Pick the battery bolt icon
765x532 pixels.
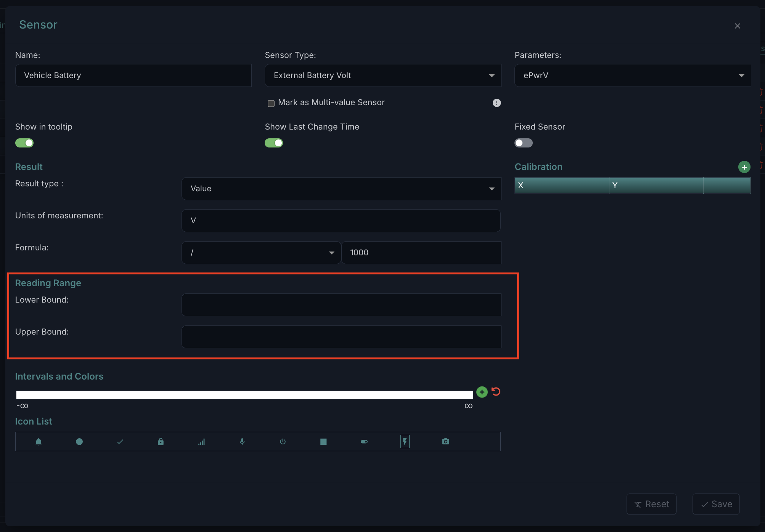pyautogui.click(x=405, y=442)
